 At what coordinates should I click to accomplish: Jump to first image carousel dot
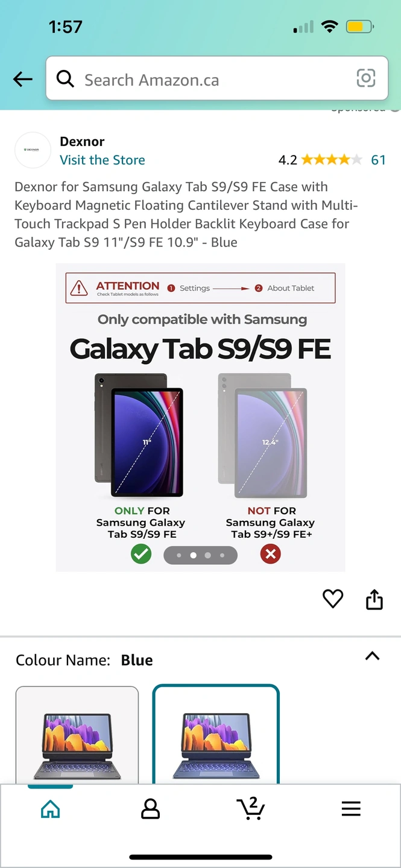coord(178,555)
